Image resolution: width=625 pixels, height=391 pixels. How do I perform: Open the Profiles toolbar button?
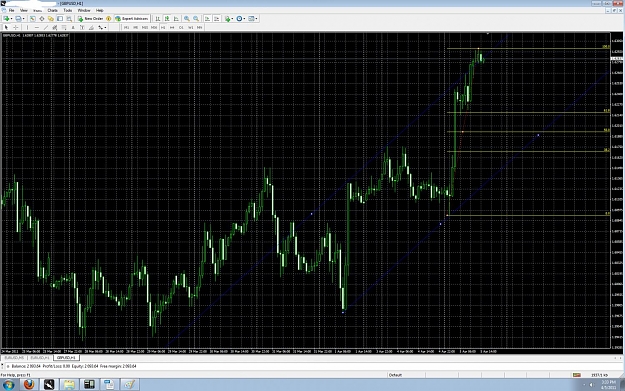18,19
